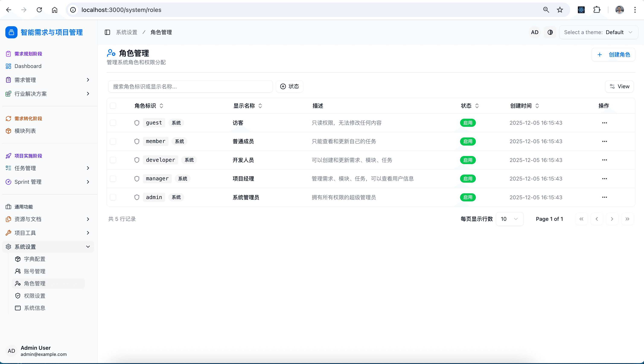Collapse the 系统设置 menu chevron
Image resolution: width=644 pixels, height=364 pixels.
88,247
